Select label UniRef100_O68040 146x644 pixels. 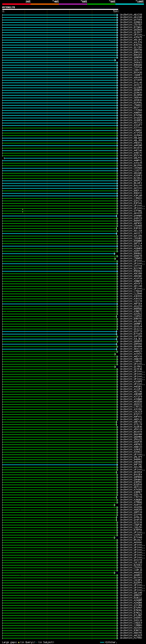point(131,98)
